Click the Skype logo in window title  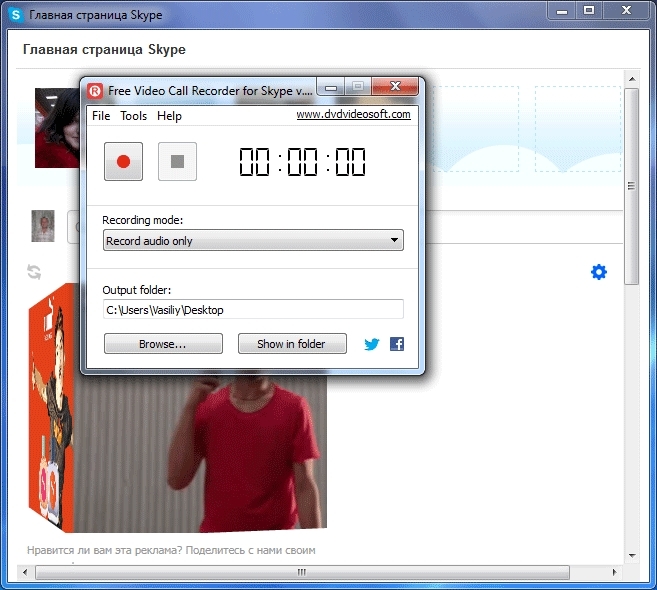click(x=16, y=16)
